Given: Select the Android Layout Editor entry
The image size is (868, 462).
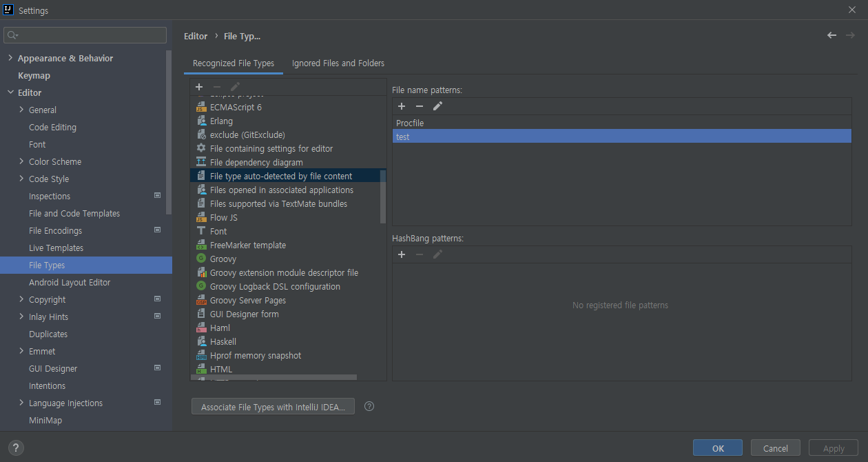Looking at the screenshot, I should click(x=70, y=282).
